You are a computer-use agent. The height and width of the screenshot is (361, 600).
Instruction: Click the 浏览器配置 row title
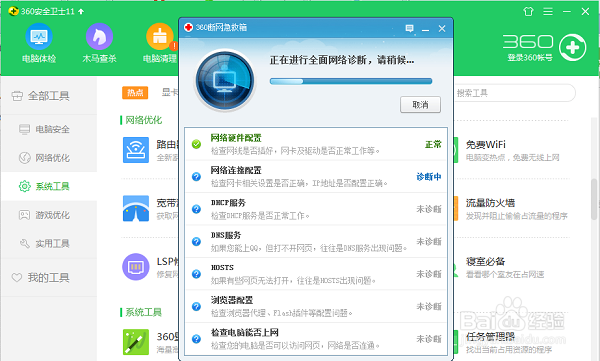(x=232, y=300)
